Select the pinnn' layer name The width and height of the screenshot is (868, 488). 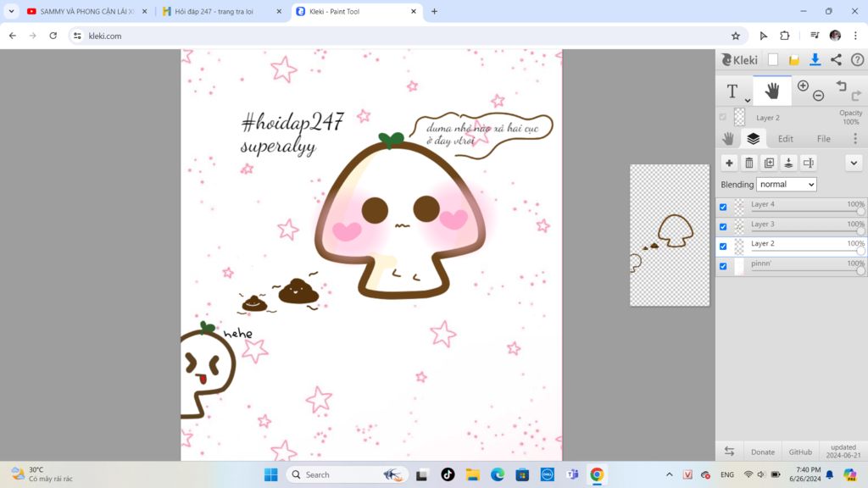[x=761, y=263]
